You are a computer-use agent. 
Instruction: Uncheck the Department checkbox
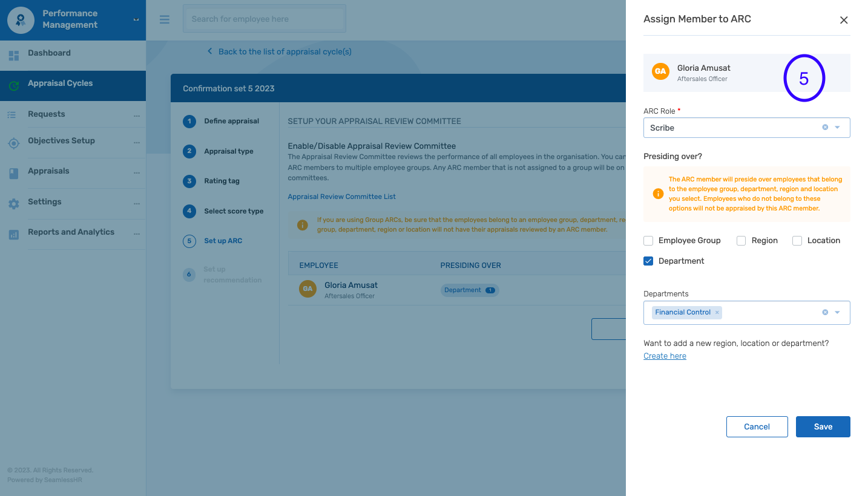(648, 261)
